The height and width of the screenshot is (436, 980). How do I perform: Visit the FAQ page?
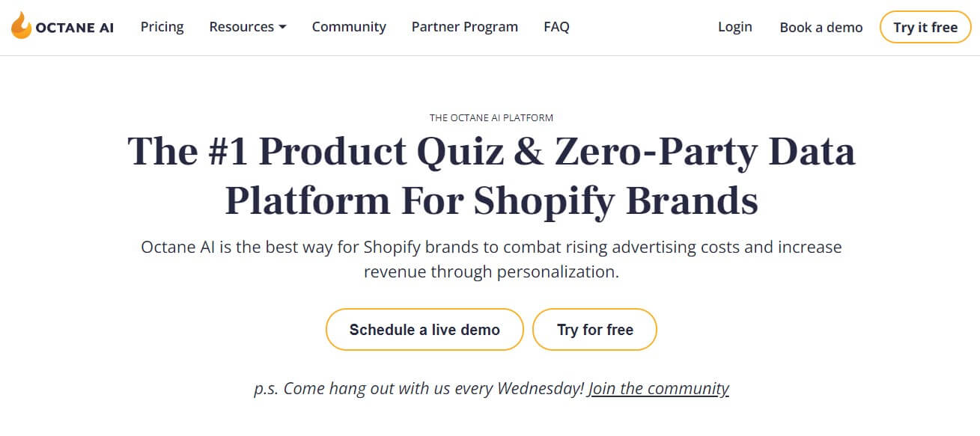pyautogui.click(x=556, y=27)
